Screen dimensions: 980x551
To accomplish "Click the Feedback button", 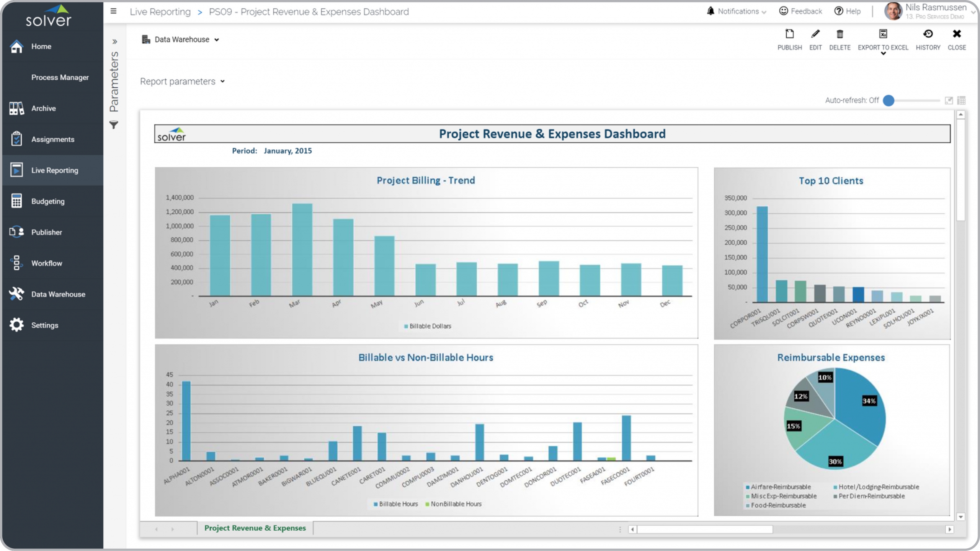I will [800, 11].
